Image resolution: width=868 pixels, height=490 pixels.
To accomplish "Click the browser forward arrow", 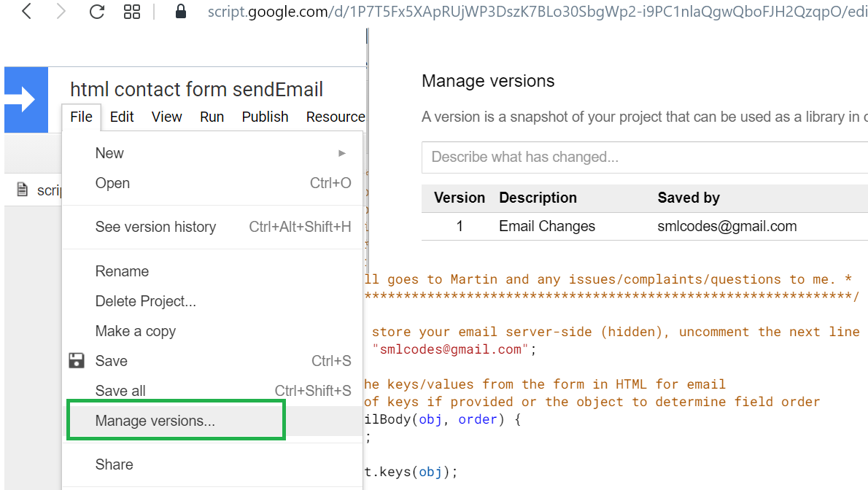I will (61, 12).
